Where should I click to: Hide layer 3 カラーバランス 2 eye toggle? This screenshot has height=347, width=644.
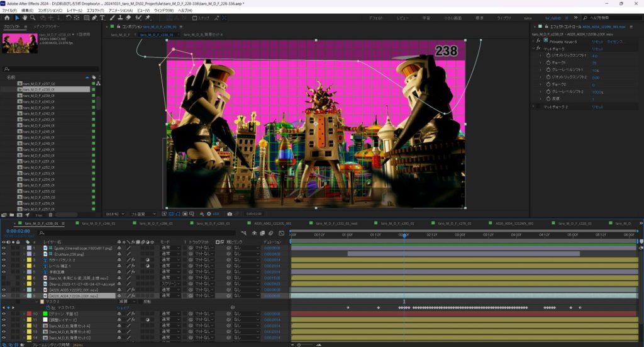click(4, 260)
